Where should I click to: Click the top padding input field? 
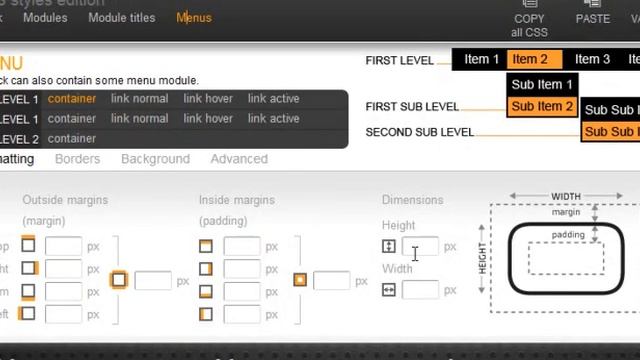242,246
